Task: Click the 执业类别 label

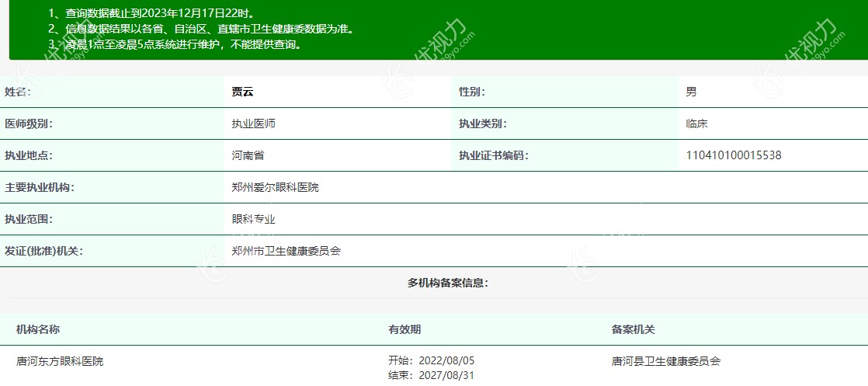Action: pyautogui.click(x=483, y=124)
